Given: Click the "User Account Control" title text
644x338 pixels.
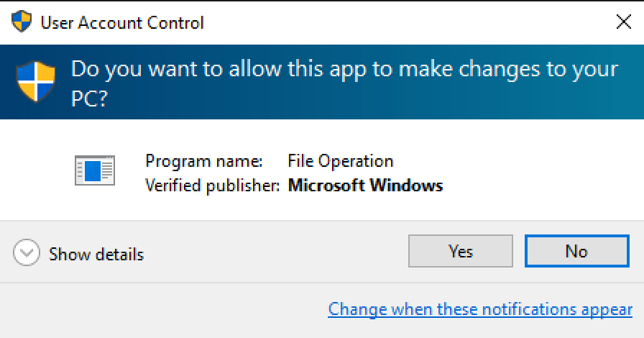Looking at the screenshot, I should pyautogui.click(x=122, y=23).
